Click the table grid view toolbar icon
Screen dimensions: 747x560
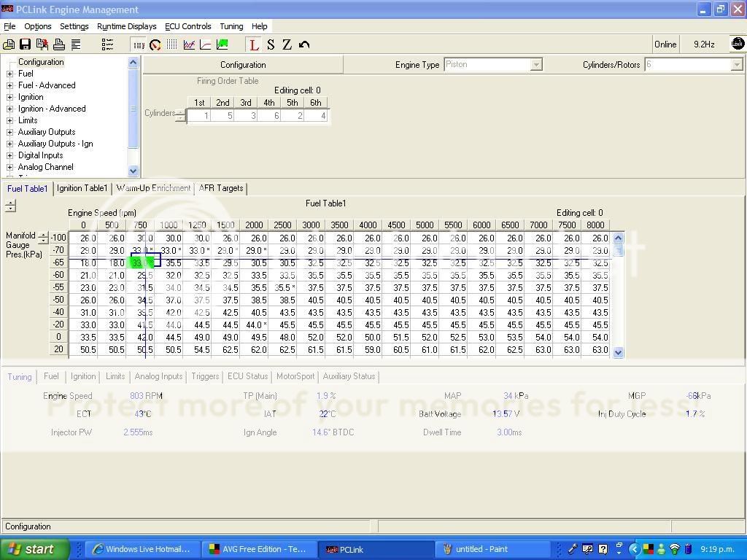[139, 45]
